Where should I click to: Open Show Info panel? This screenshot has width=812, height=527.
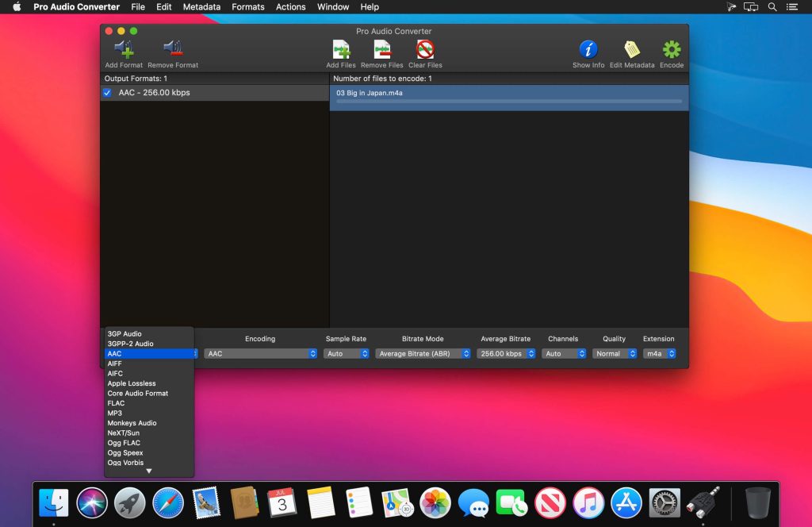pos(588,48)
